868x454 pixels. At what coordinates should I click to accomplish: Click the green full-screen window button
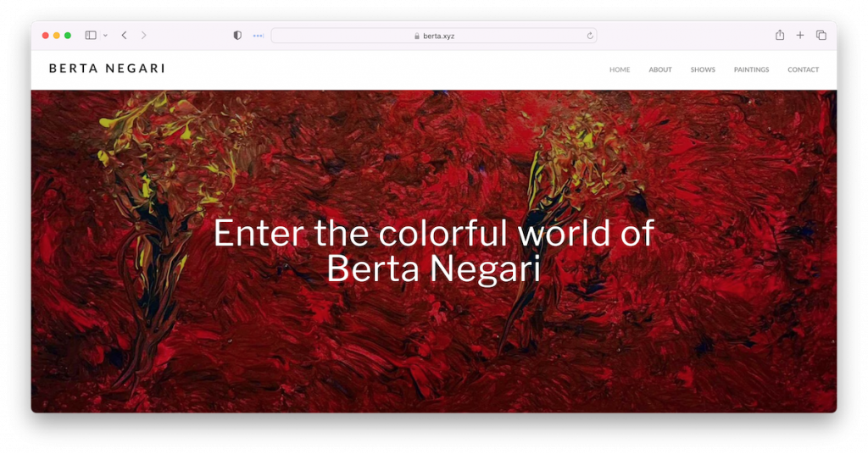(x=68, y=36)
